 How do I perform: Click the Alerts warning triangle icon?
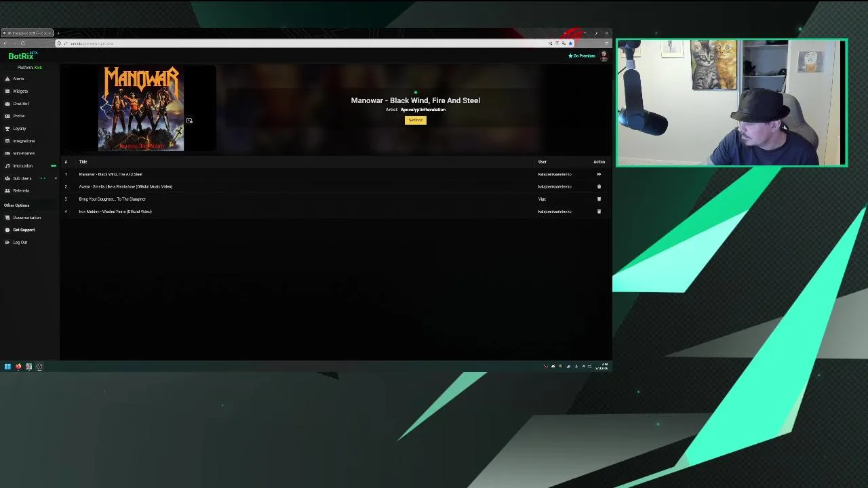click(x=7, y=79)
